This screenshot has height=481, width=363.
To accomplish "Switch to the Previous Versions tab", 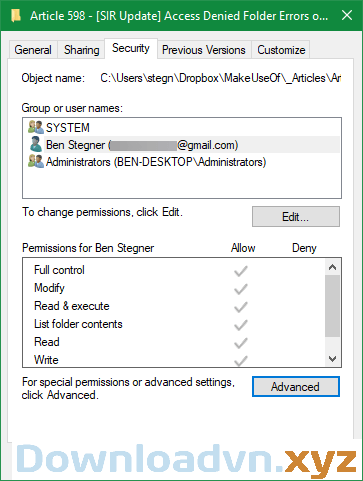I will 204,50.
